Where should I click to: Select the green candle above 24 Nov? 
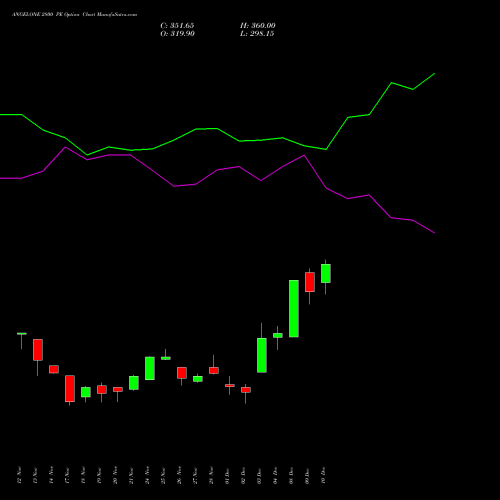pos(150,368)
